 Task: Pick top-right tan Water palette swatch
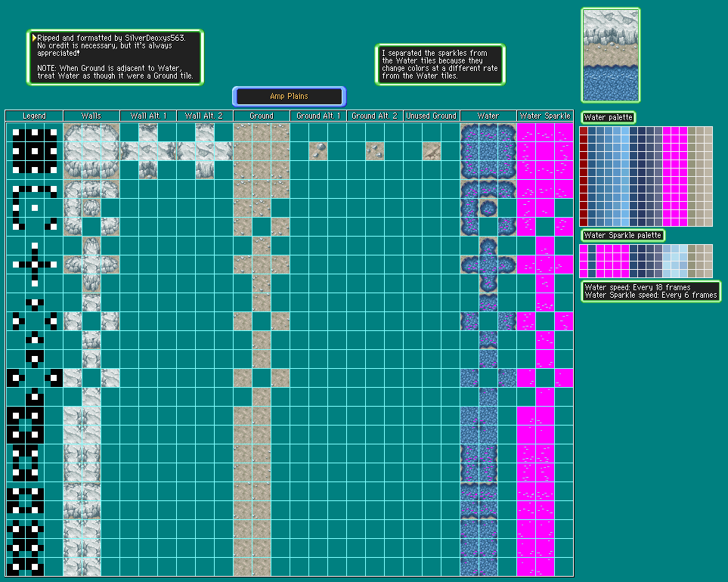tap(708, 131)
